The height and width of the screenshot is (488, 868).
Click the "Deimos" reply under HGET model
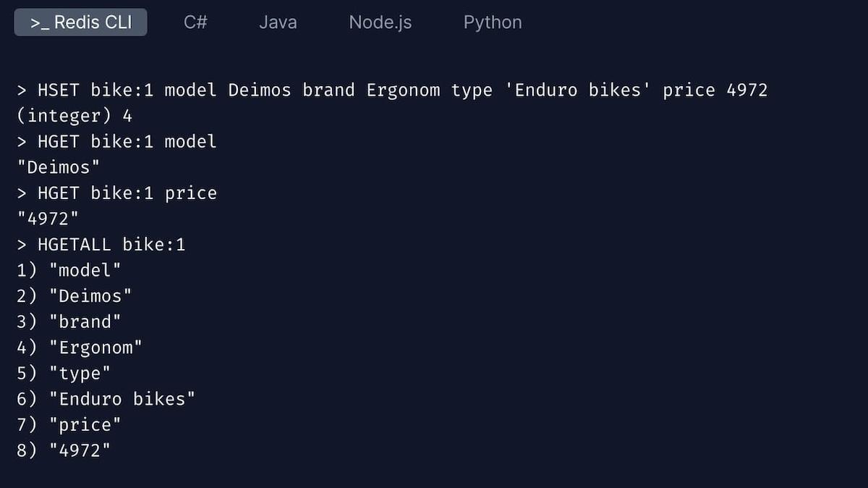[59, 167]
